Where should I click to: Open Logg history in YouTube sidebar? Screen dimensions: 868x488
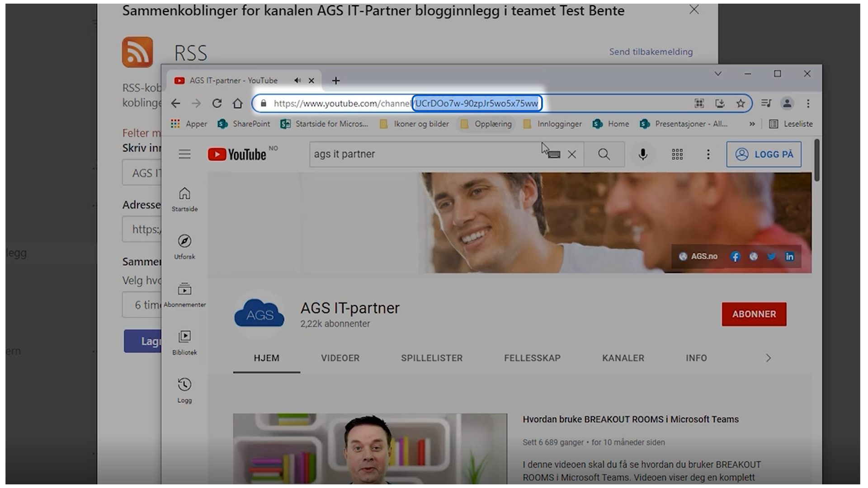coord(184,391)
